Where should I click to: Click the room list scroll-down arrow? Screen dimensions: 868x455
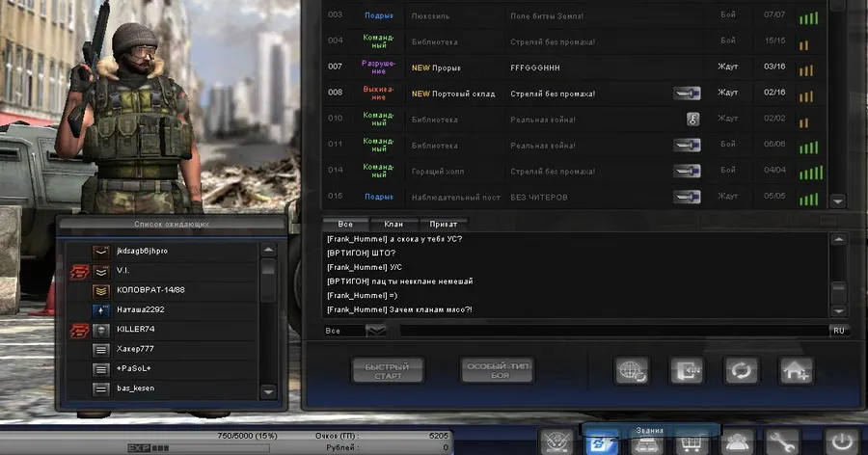[x=837, y=201]
